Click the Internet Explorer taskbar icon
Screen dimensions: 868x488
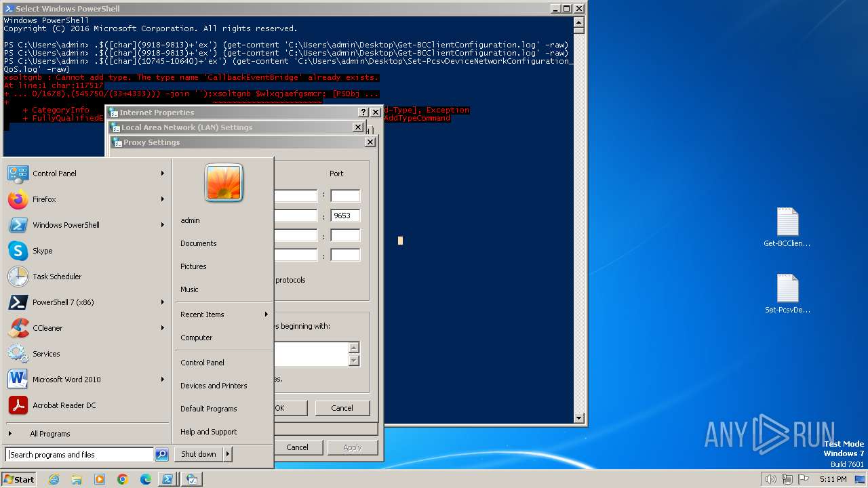pyautogui.click(x=54, y=479)
